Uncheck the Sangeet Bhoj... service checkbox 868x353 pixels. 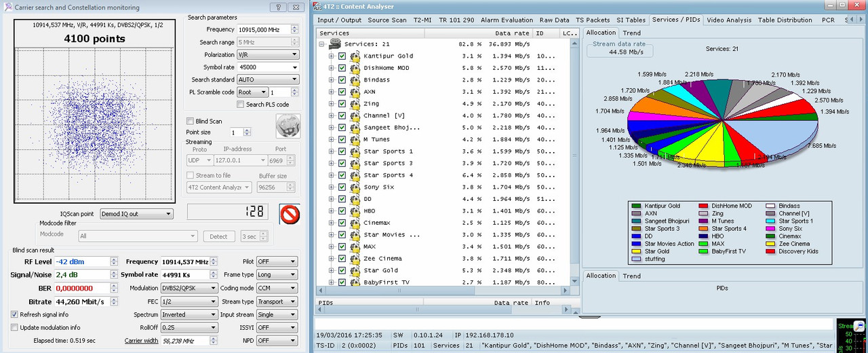coord(342,128)
